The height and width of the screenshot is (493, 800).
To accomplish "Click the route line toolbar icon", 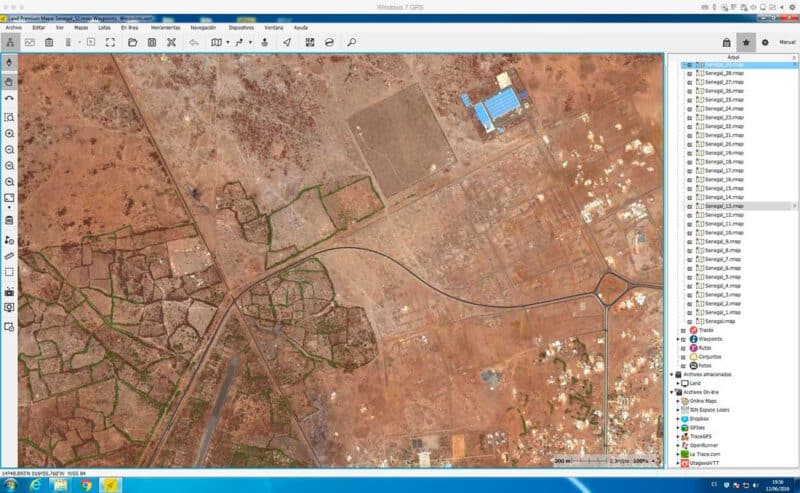I will click(x=239, y=42).
